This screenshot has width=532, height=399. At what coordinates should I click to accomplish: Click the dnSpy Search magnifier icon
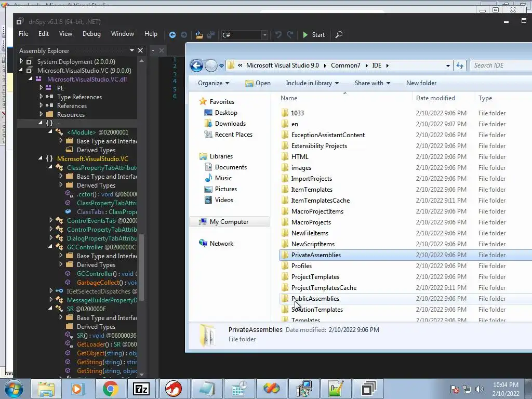339,35
